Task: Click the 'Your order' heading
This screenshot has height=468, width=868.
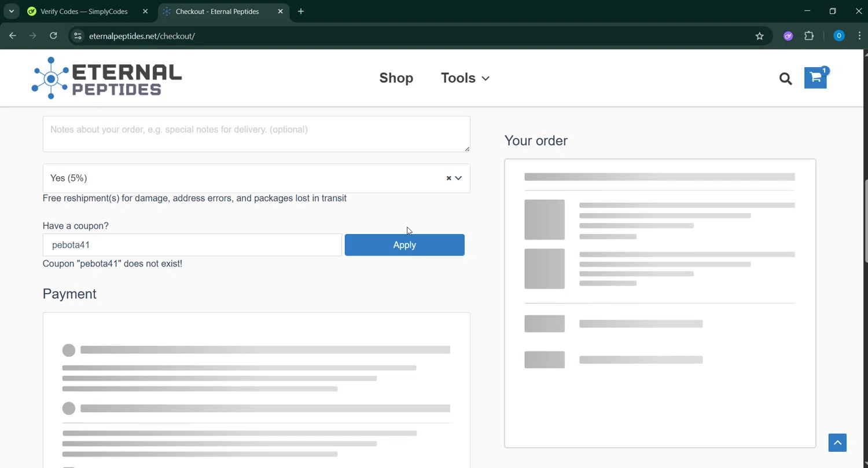Action: tap(536, 141)
